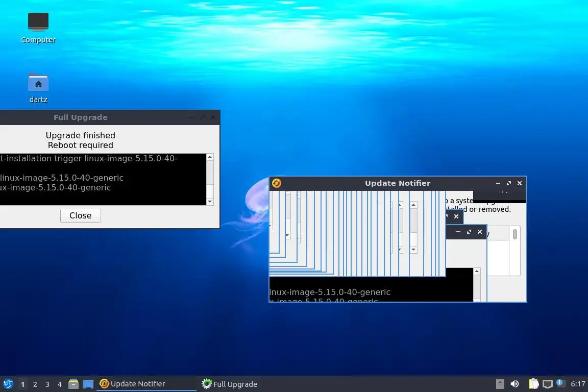Screen dimensions: 588x392
Task: Select the 't-installation trigger' log line
Action: (x=89, y=158)
